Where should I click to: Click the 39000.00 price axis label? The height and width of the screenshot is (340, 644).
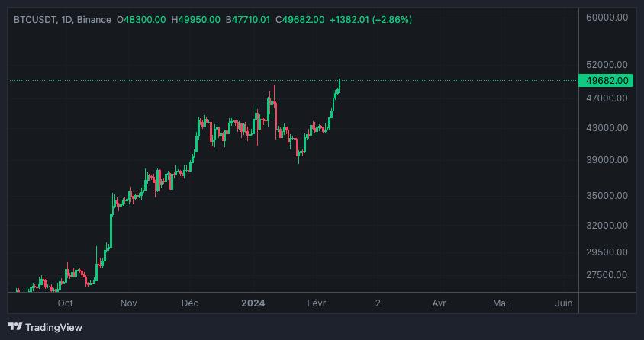(607, 159)
